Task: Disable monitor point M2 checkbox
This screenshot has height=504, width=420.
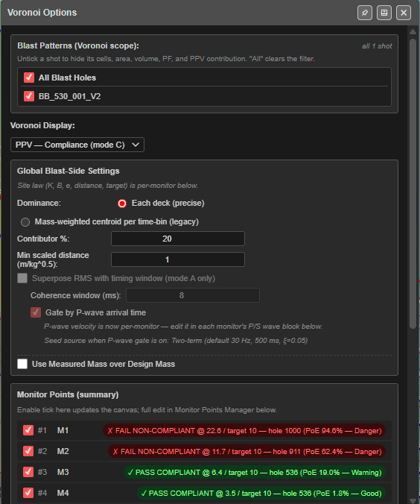Action: [x=28, y=451]
